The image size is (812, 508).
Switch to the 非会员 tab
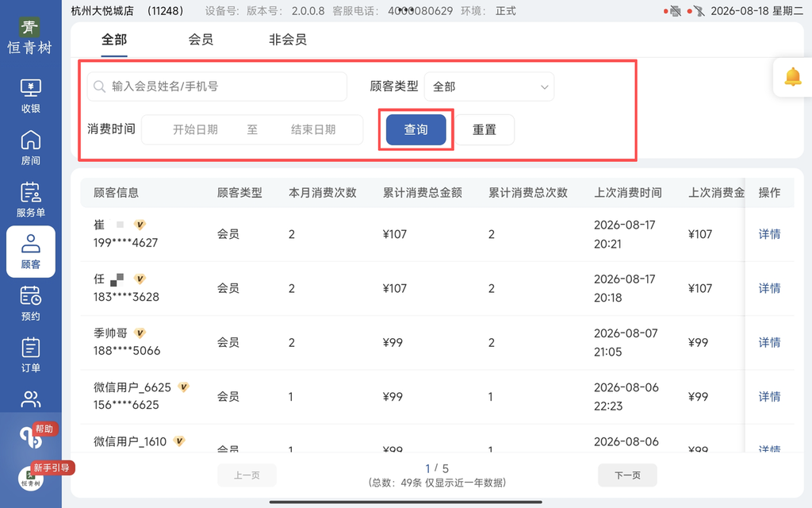(x=287, y=40)
